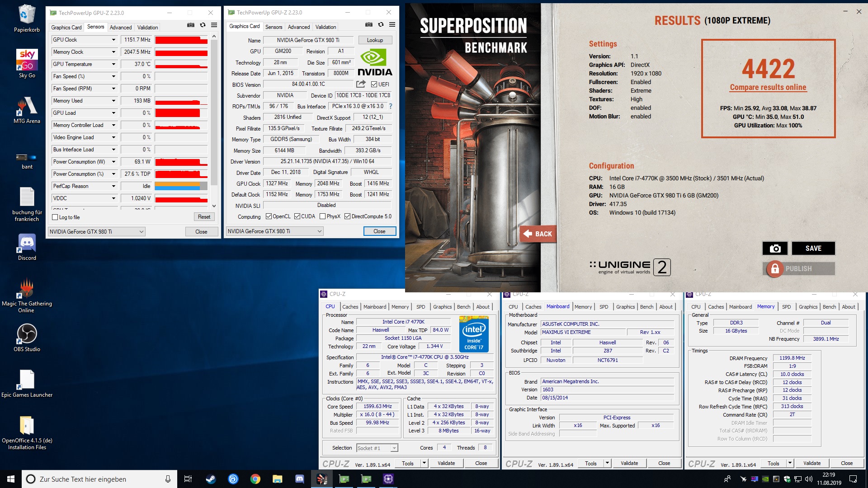Click Reset button in GPU-Z Sensors

click(204, 217)
